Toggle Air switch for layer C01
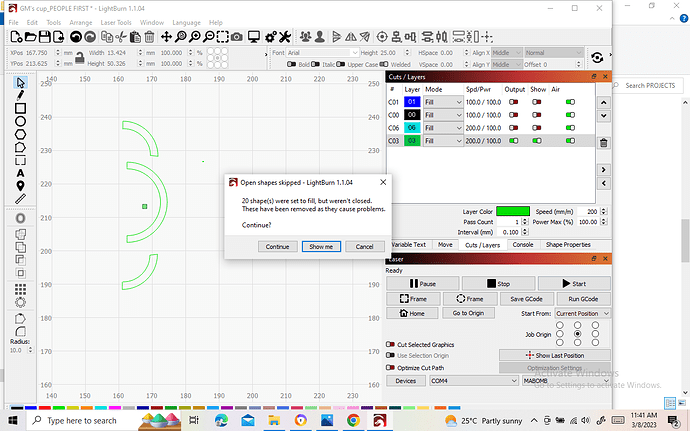The image size is (690, 431). (x=570, y=102)
